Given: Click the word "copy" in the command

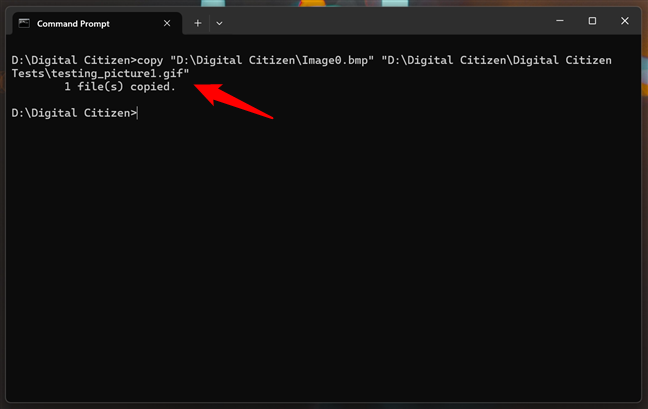Looking at the screenshot, I should (x=153, y=61).
